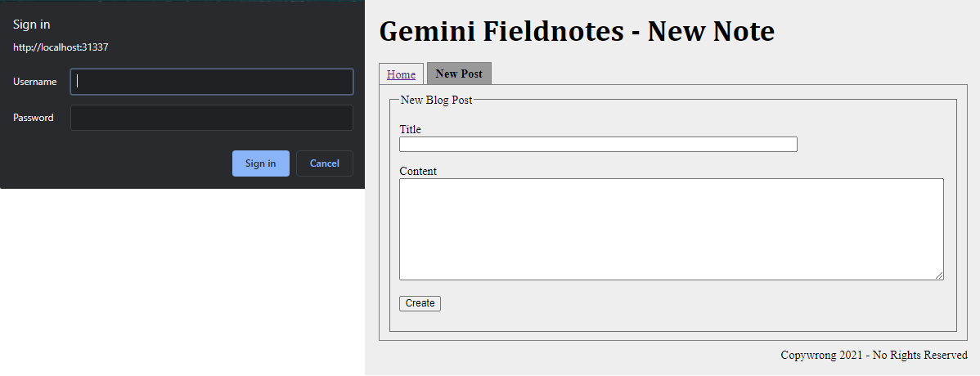980x376 pixels.
Task: Click the localhost:31337 address in dialog
Action: (61, 47)
